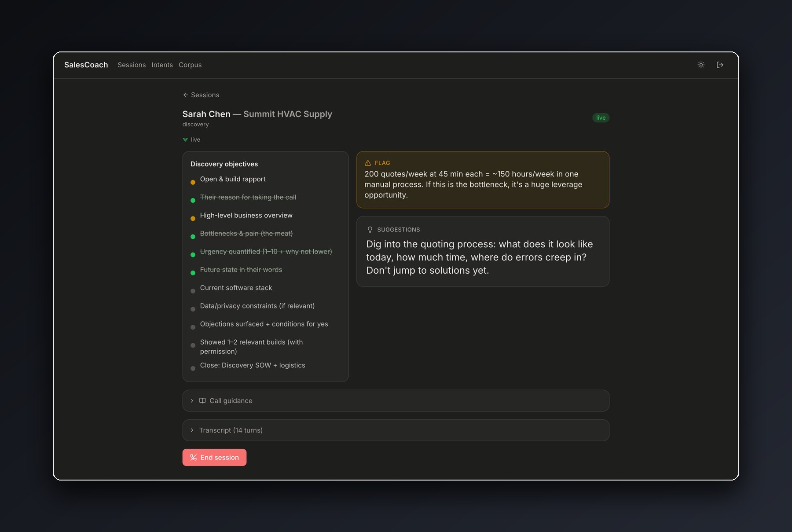Toggle the dot for Urgency quantified
Screen dimensions: 792x532
pos(193,254)
